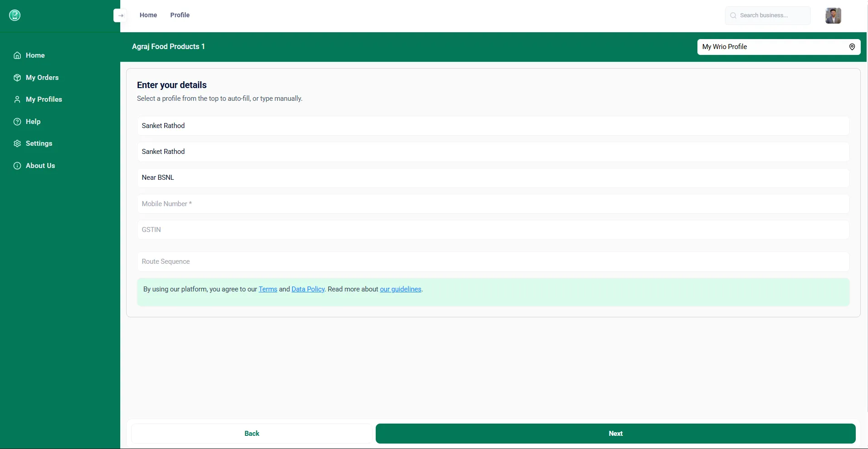Click the search magnifier icon

[x=733, y=15]
